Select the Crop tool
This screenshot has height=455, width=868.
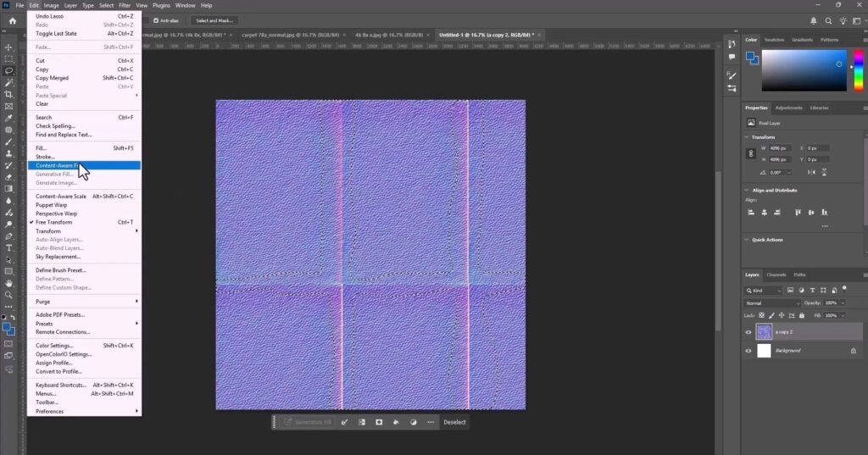[x=8, y=94]
